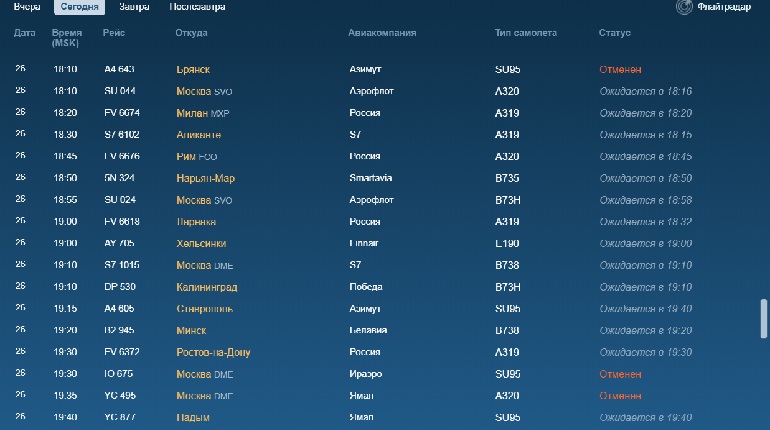The height and width of the screenshot is (430, 770).
Task: Open the Послезавтра tab
Action: [197, 7]
